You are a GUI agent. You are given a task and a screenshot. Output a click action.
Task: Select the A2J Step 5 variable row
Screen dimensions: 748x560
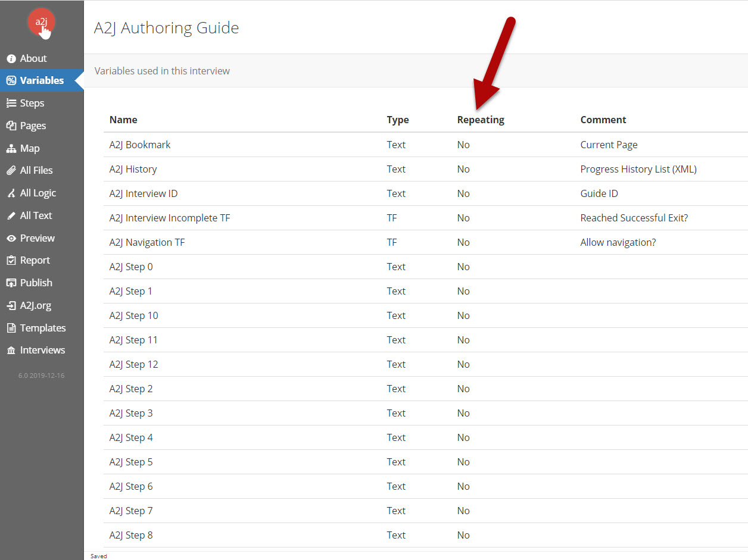131,462
